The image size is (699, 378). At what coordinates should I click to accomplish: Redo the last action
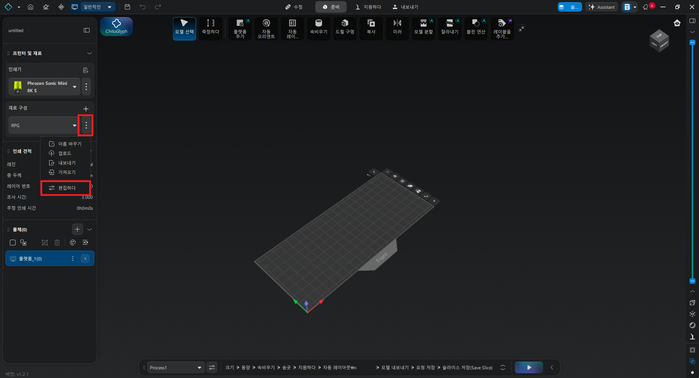(x=158, y=7)
